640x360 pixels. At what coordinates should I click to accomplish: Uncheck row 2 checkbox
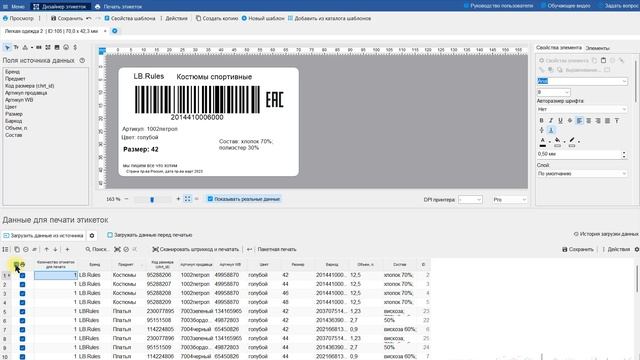pyautogui.click(x=22, y=284)
